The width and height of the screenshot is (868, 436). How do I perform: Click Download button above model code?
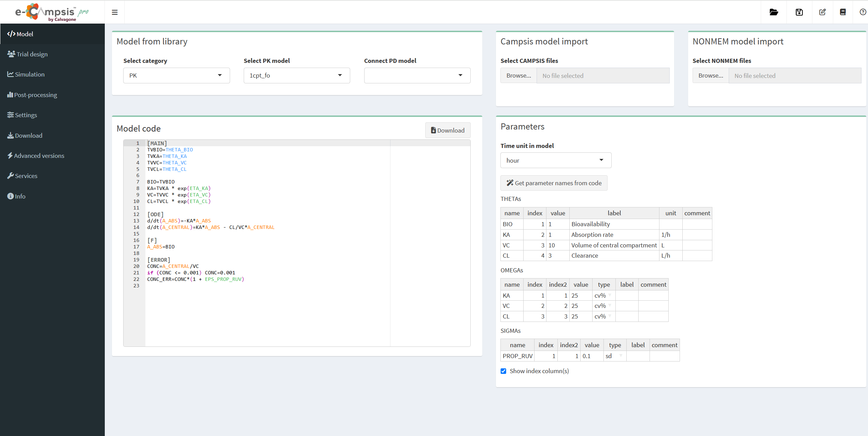(x=447, y=130)
